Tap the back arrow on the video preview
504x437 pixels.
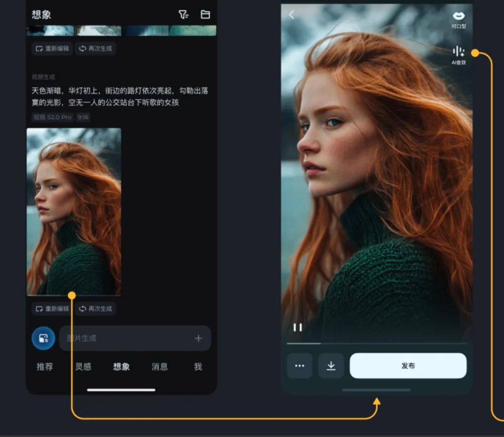(x=292, y=14)
